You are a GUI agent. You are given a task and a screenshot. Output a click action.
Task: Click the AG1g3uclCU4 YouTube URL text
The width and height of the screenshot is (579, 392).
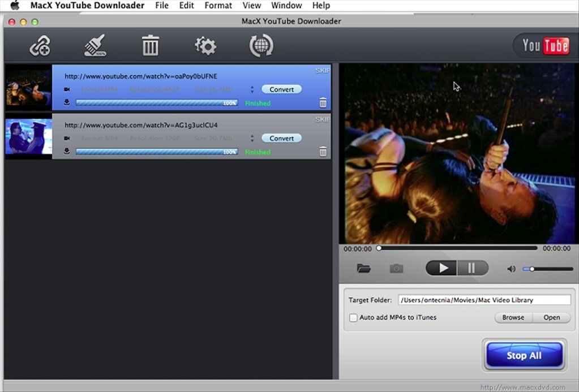pos(141,125)
